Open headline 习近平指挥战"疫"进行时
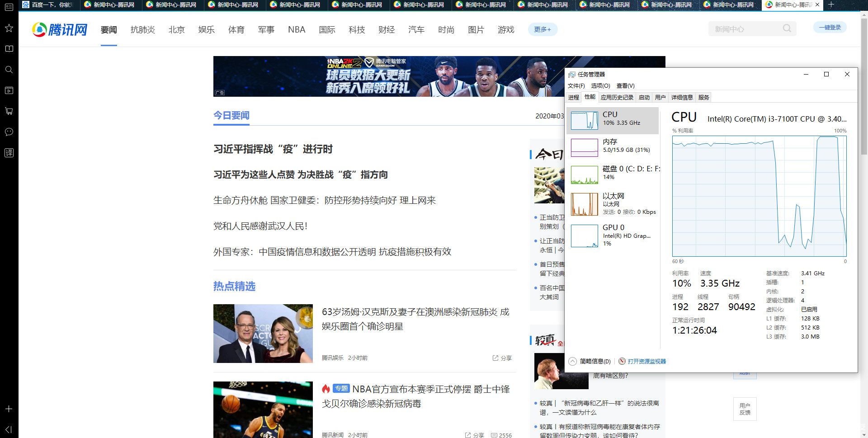Screen dimensions: 868x438 (273, 149)
